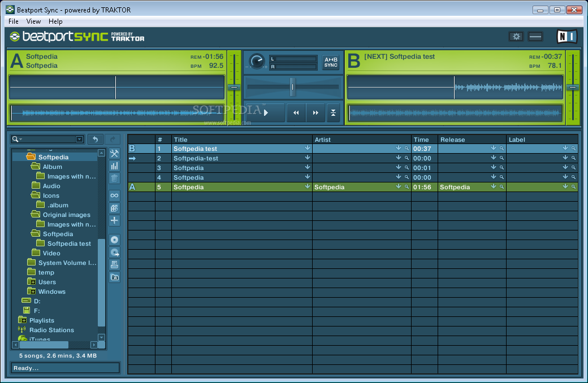Select the temp folder
This screenshot has width=588, height=383.
point(46,272)
